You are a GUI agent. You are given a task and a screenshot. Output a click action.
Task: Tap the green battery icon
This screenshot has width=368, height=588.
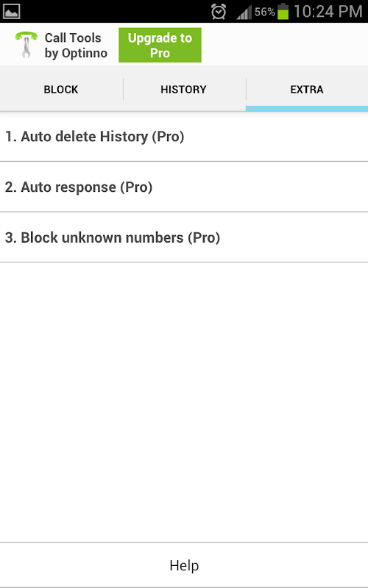click(x=283, y=11)
